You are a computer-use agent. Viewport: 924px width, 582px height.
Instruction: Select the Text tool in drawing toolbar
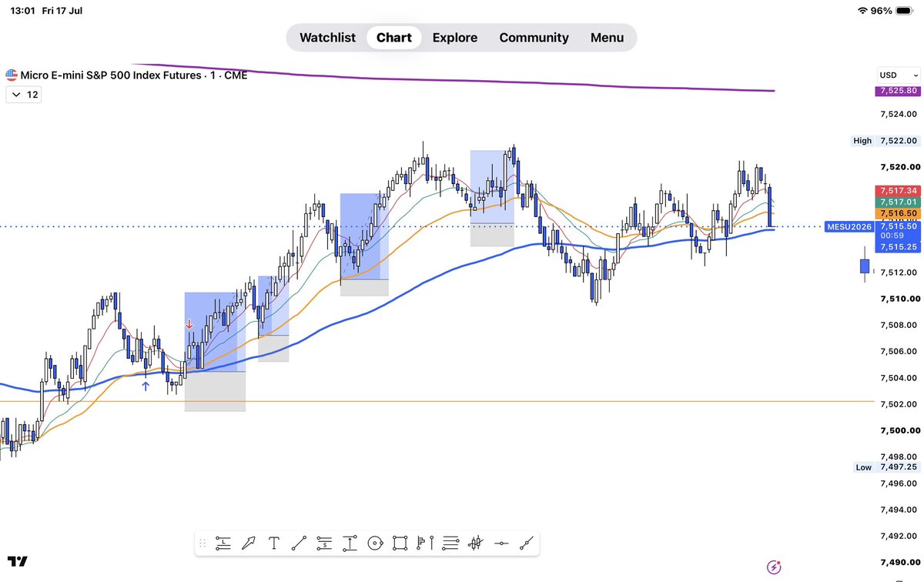[273, 543]
